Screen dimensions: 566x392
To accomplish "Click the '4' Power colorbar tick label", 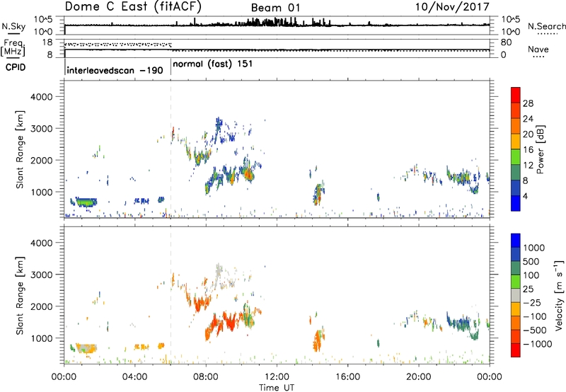I will coord(525,196).
